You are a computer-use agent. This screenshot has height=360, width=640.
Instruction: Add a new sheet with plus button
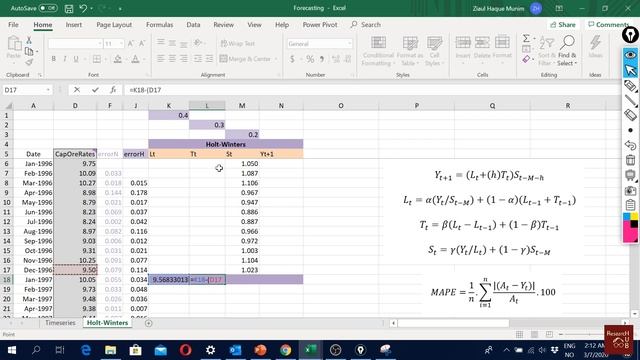pyautogui.click(x=149, y=323)
